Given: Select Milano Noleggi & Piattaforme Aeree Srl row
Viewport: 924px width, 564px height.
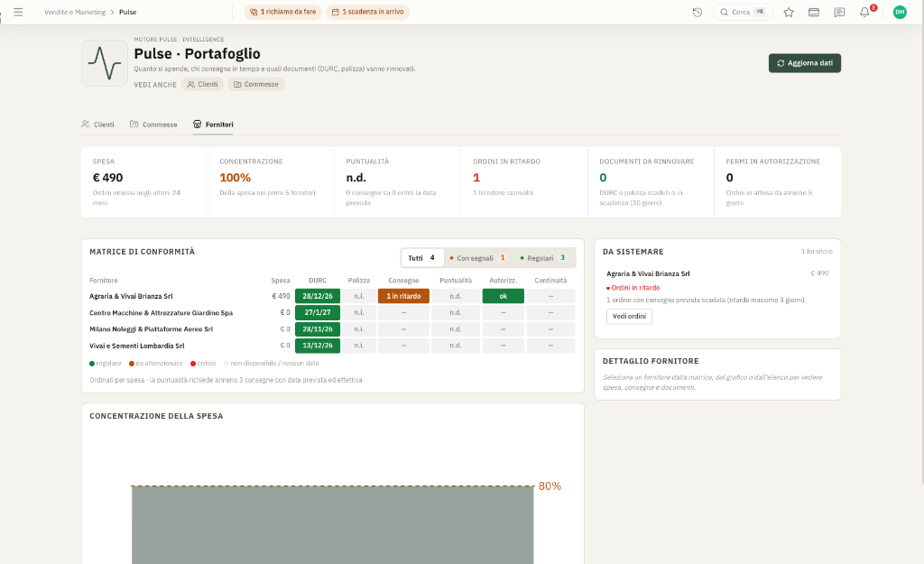Looking at the screenshot, I should coord(332,328).
